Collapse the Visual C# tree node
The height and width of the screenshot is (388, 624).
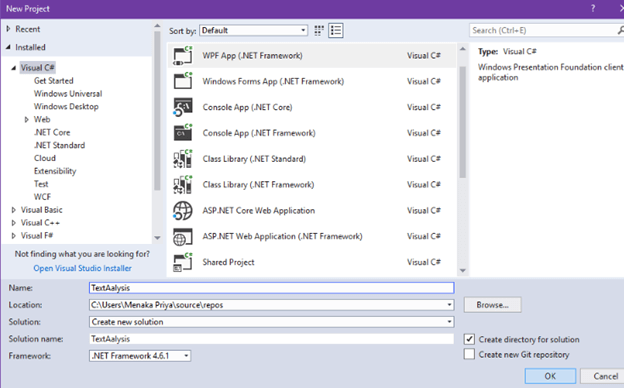(x=14, y=68)
